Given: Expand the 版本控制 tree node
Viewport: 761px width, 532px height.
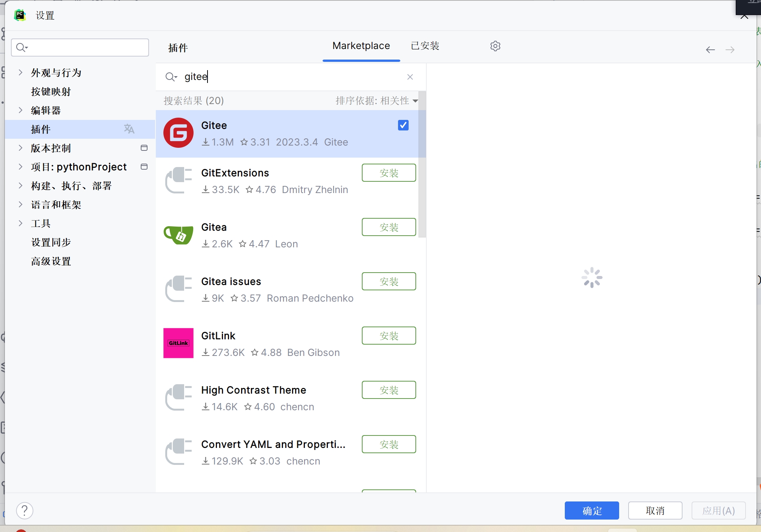Looking at the screenshot, I should (x=21, y=148).
